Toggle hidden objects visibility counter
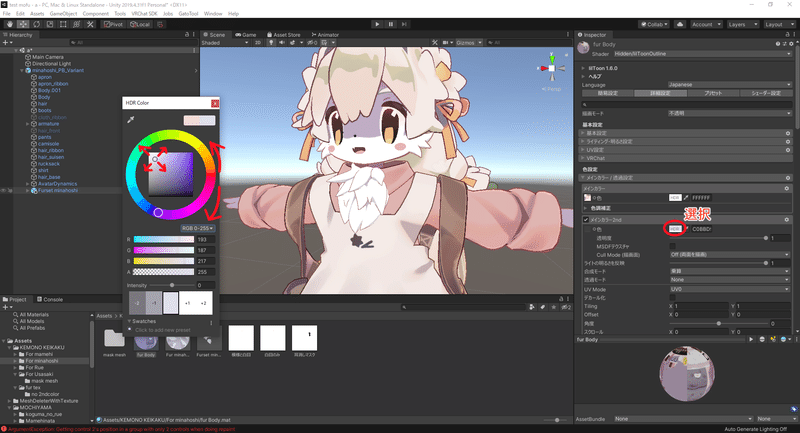Viewport: 800px width, 433px height. point(312,43)
